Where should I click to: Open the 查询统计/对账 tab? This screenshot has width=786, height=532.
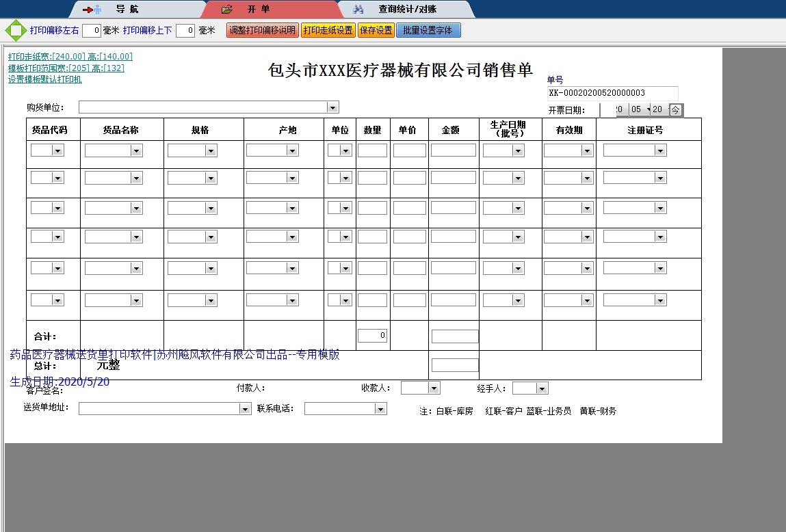coord(407,10)
